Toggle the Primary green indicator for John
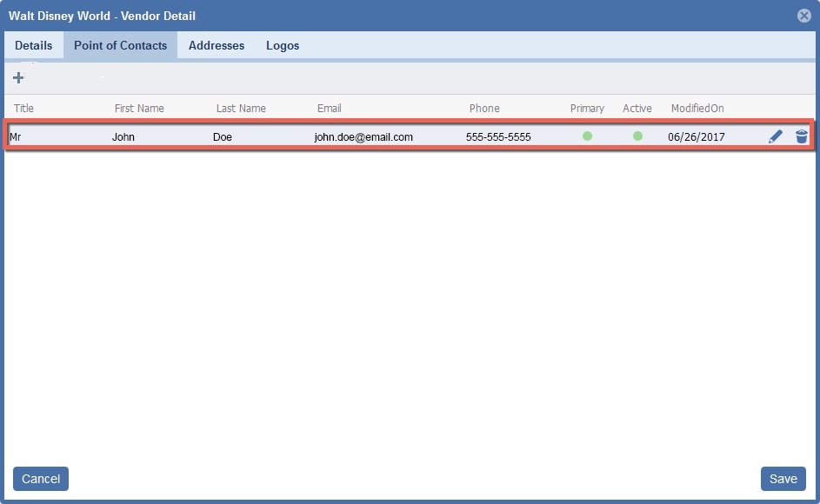The height and width of the screenshot is (504, 820). pos(588,136)
